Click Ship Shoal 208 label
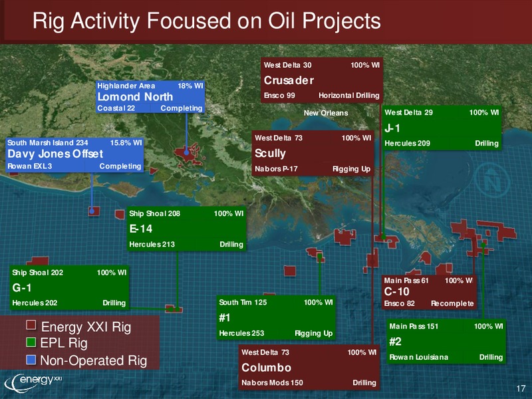The image size is (532, 399). coord(155,213)
